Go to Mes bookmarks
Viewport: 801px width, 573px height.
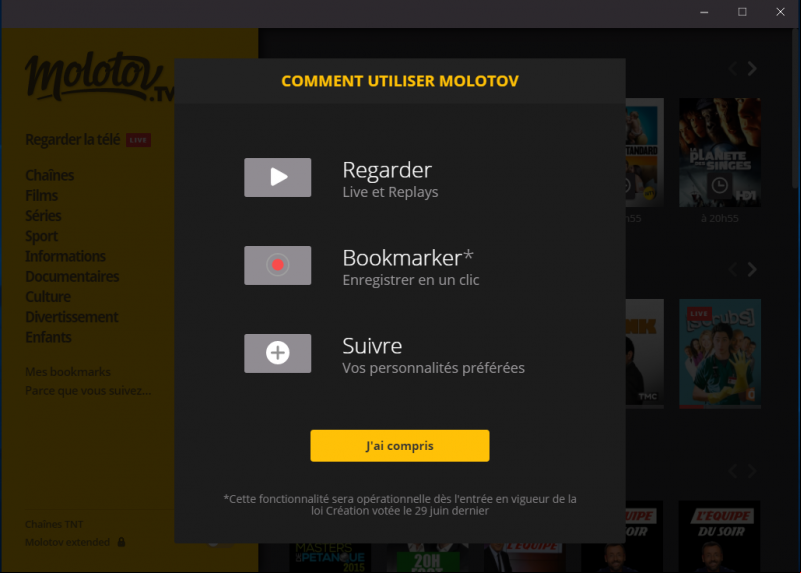click(68, 372)
